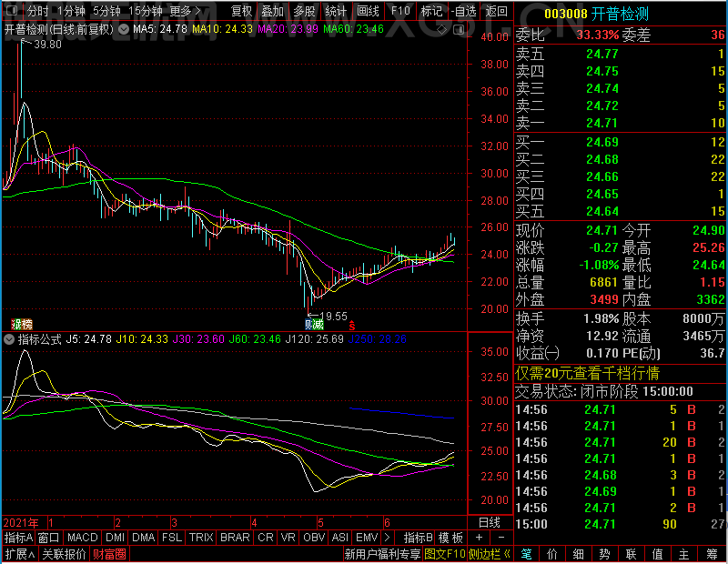Collapse the sidebar via 侧边栏

click(490, 554)
